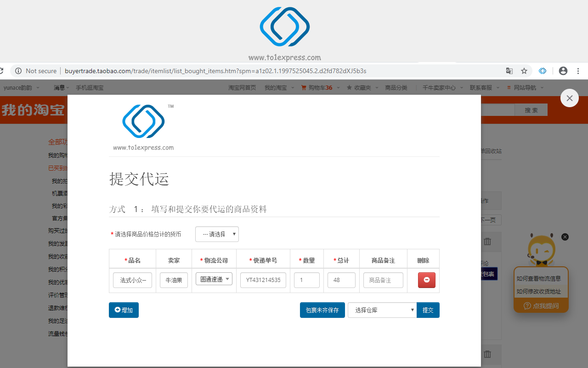The image size is (588, 368).
Task: Click the 搜索 search button
Action: (531, 110)
